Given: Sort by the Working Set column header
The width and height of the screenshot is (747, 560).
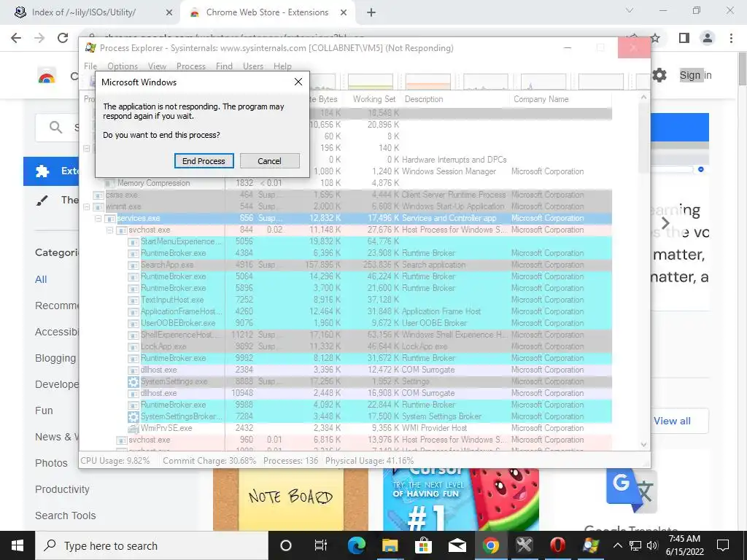Looking at the screenshot, I should pyautogui.click(x=374, y=99).
